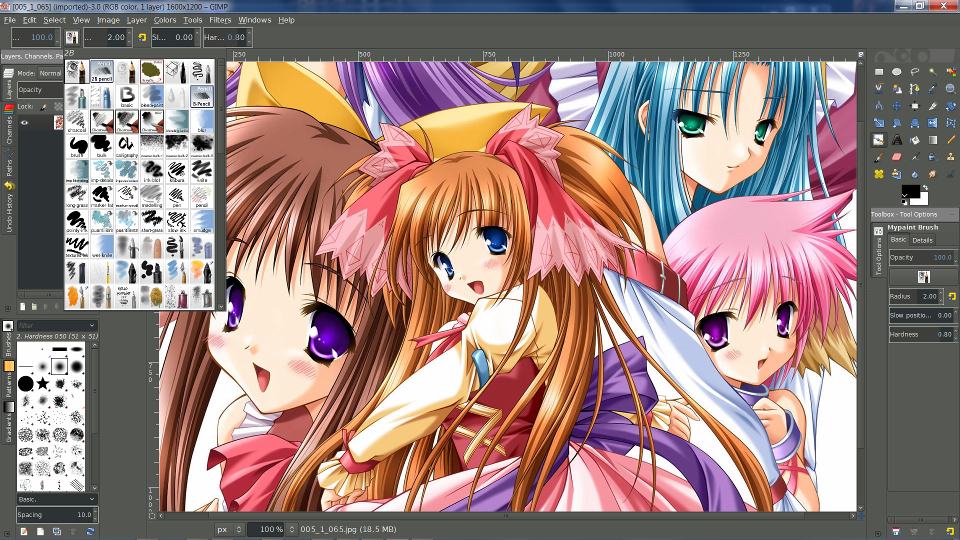Step the Radius spinner in Tool Options
The width and height of the screenshot is (960, 540).
940,296
